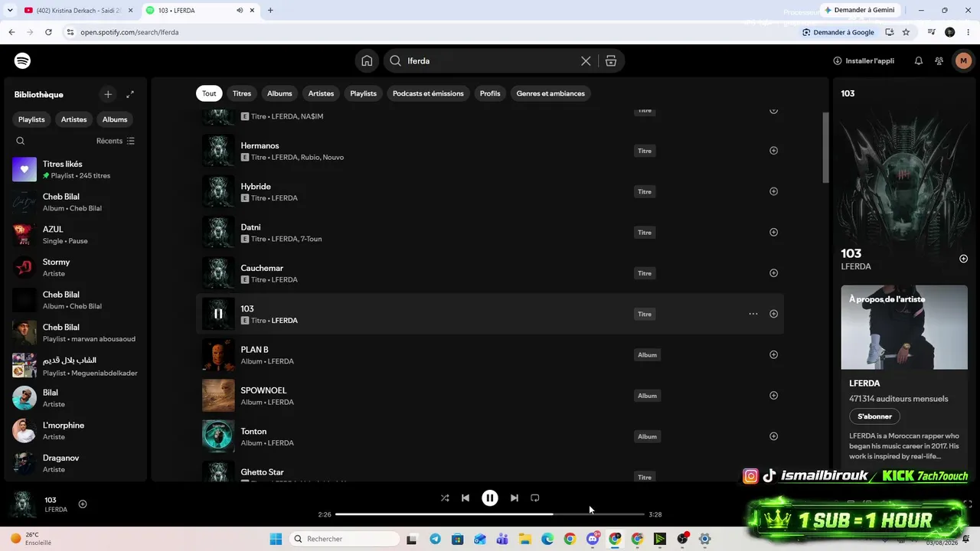
Task: Switch to the Albums search filter
Action: 279,93
